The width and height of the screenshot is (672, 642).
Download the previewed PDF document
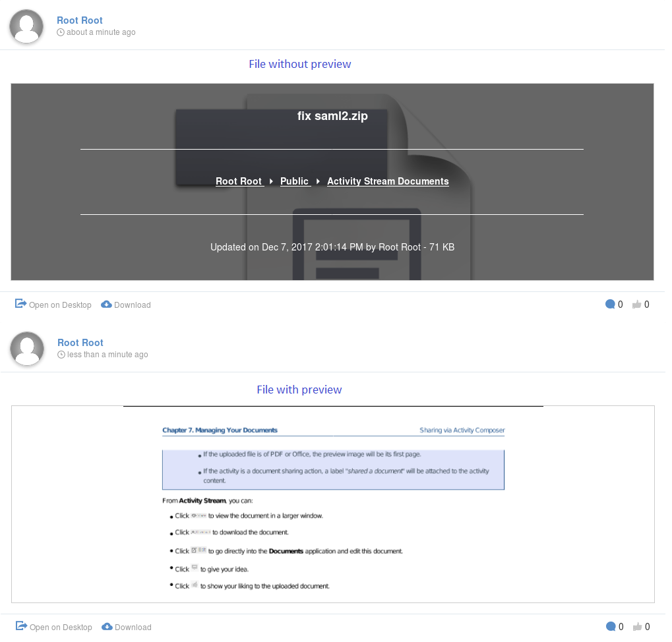[127, 627]
